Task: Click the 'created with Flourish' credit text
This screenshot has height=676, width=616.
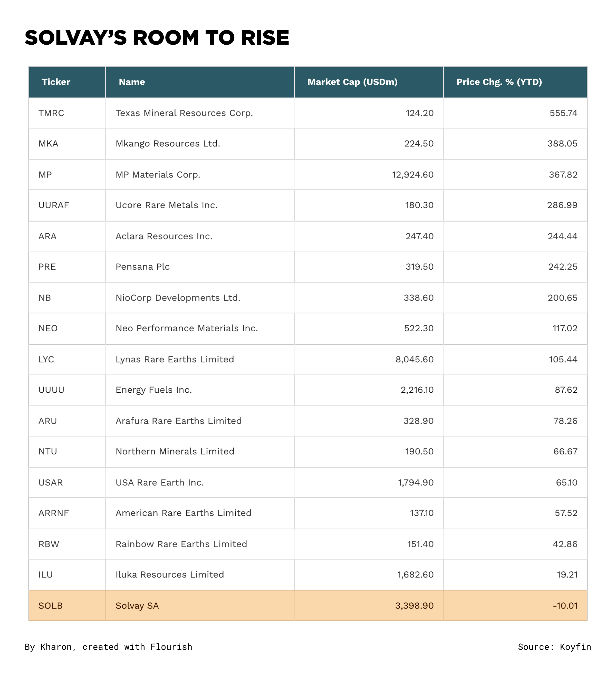Action: click(x=137, y=647)
